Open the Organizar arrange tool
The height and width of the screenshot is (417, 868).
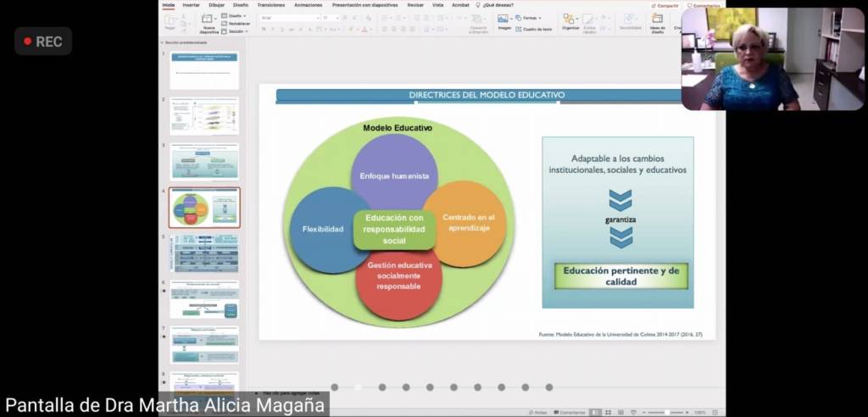570,19
